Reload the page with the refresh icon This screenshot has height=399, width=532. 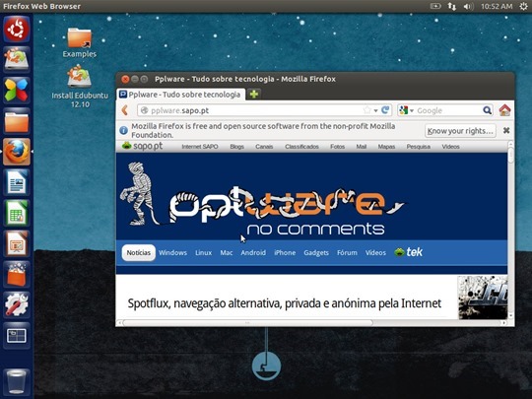click(385, 110)
